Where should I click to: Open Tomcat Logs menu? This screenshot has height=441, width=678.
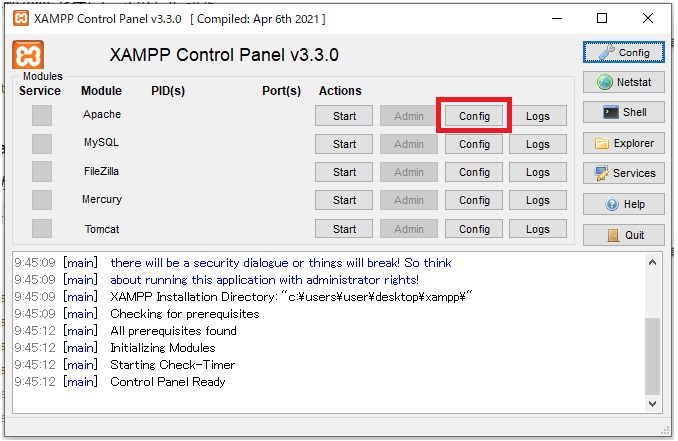click(538, 229)
